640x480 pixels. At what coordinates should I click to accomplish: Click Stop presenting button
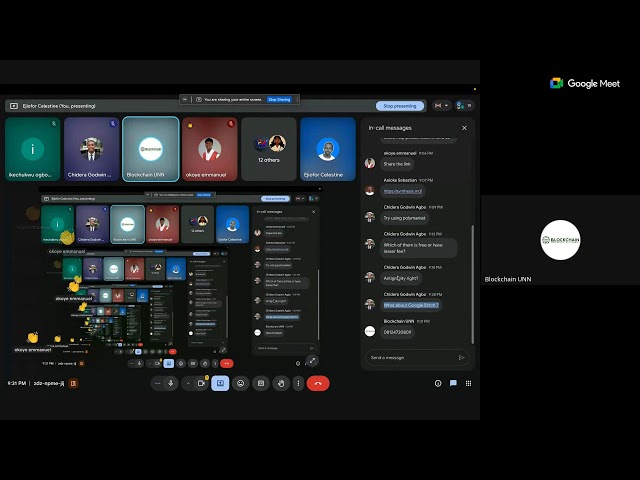[x=400, y=106]
